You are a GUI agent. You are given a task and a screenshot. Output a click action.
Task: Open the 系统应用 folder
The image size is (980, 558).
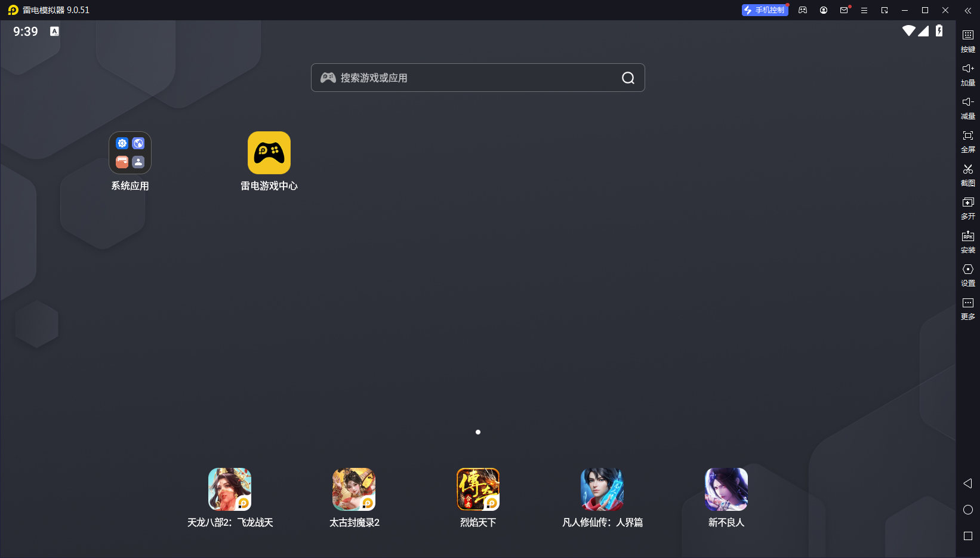[130, 153]
